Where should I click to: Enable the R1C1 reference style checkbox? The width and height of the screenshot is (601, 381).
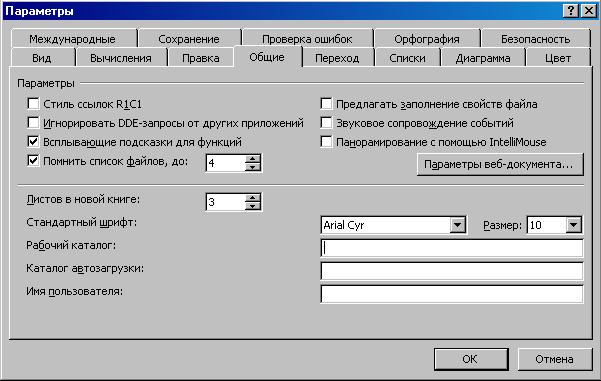click(33, 103)
